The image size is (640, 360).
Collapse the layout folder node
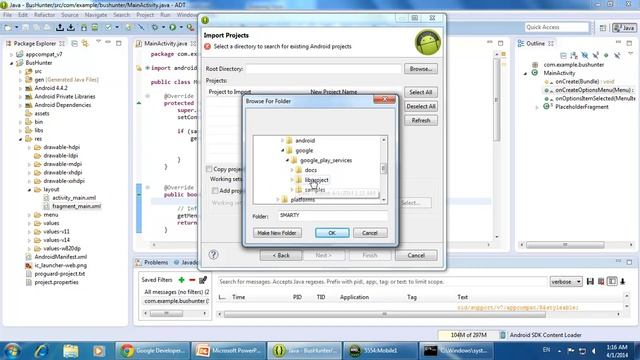tap(29, 190)
